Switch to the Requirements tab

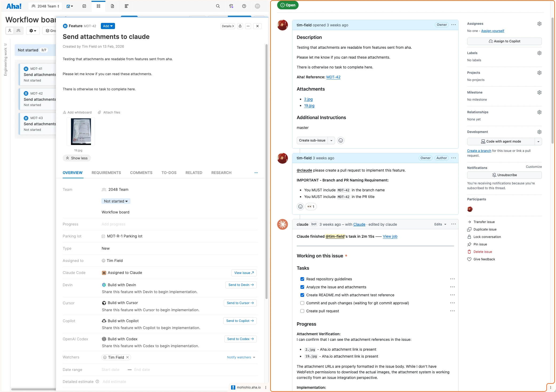[106, 173]
